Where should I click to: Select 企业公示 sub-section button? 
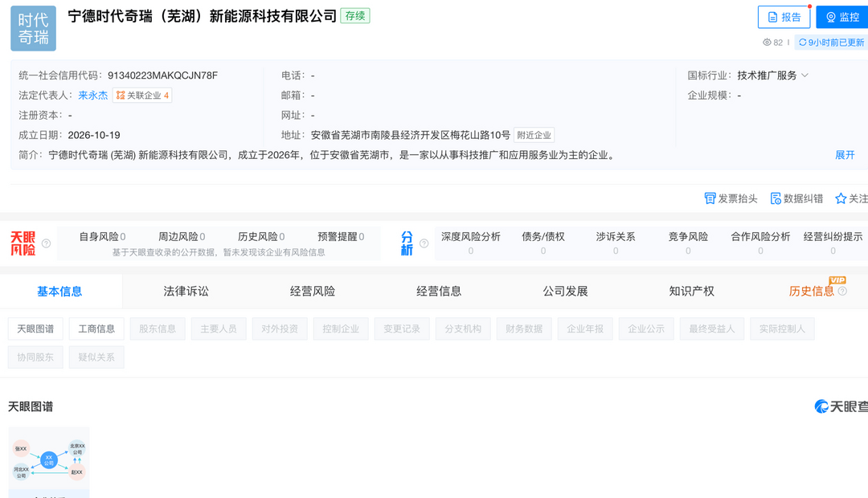646,329
